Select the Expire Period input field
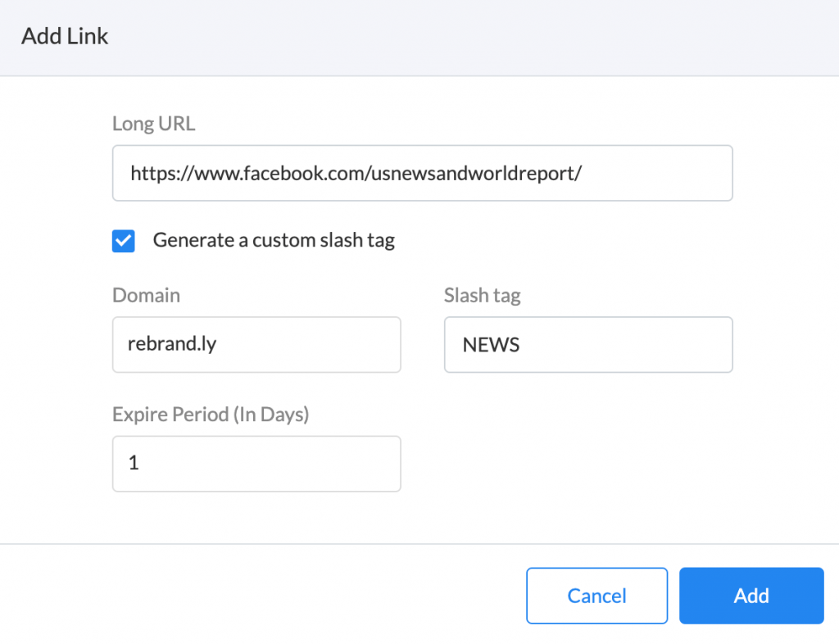The height and width of the screenshot is (644, 839). tap(256, 464)
